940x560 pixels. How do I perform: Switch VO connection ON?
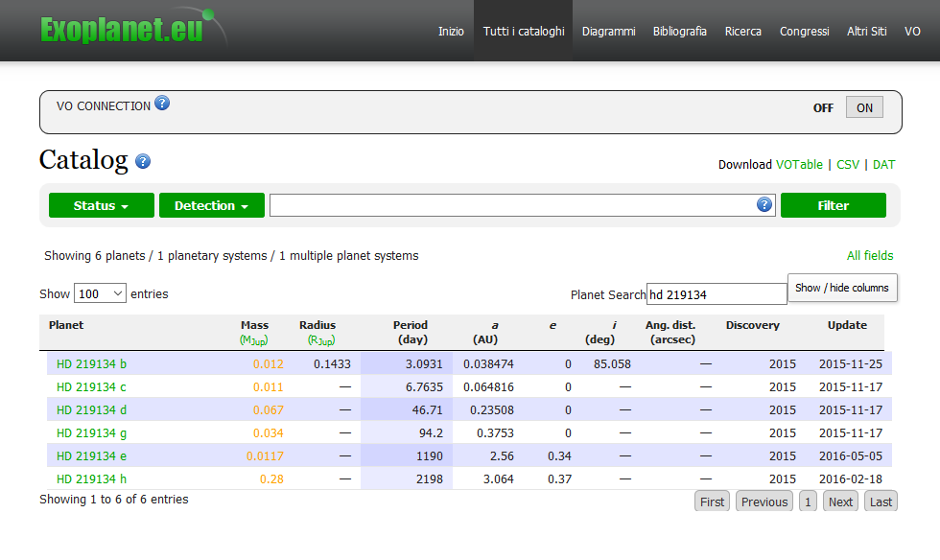pyautogui.click(x=864, y=108)
